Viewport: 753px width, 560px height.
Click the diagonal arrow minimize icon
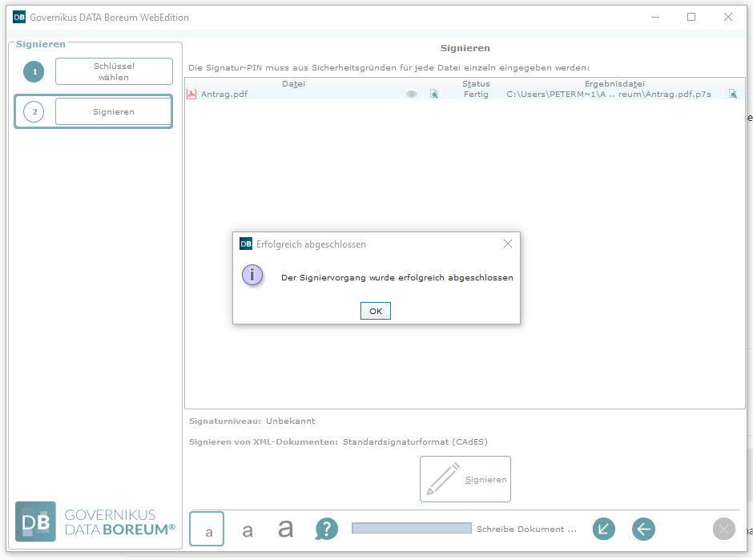603,529
